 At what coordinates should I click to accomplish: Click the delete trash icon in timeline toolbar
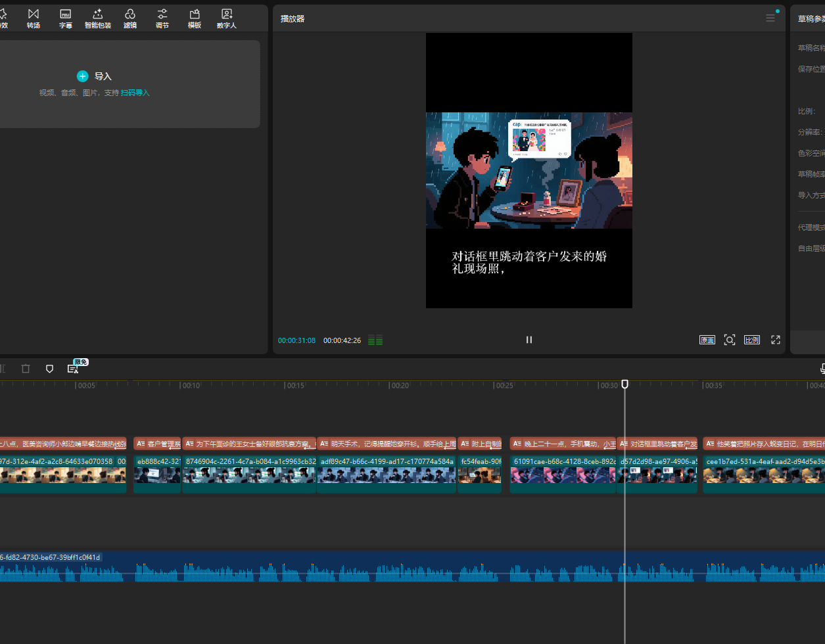(26, 369)
